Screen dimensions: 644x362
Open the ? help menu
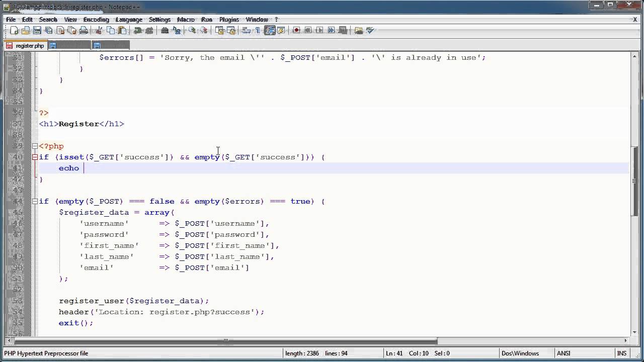pos(276,20)
